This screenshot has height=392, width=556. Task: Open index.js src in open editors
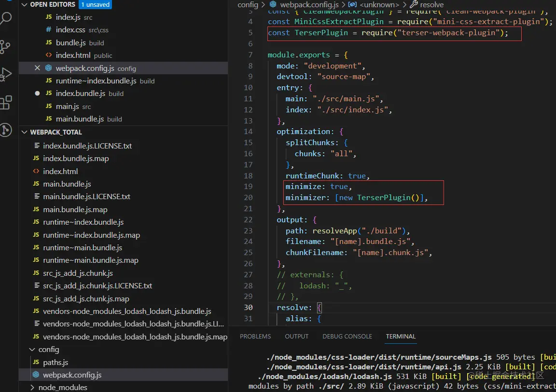point(124,17)
